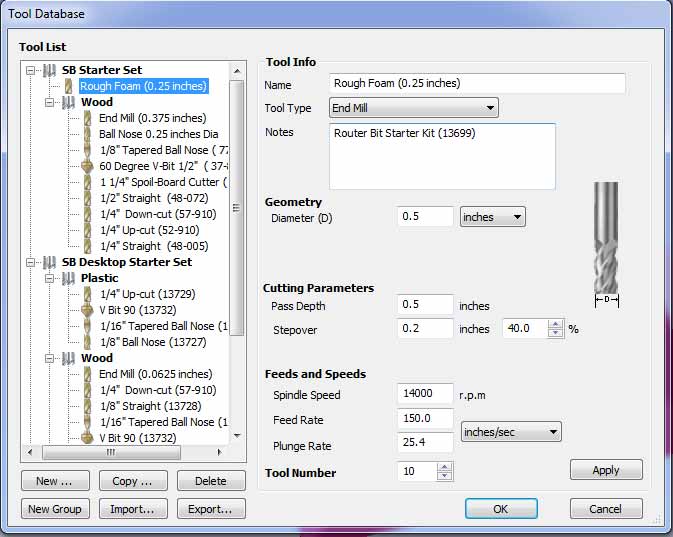
Task: Create a New Group
Action: pos(55,509)
